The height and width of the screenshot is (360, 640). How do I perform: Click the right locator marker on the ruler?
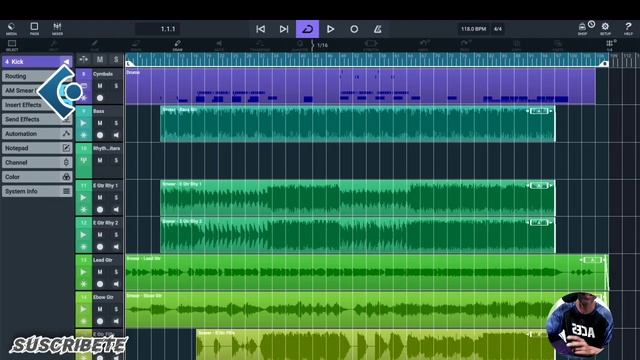[604, 63]
